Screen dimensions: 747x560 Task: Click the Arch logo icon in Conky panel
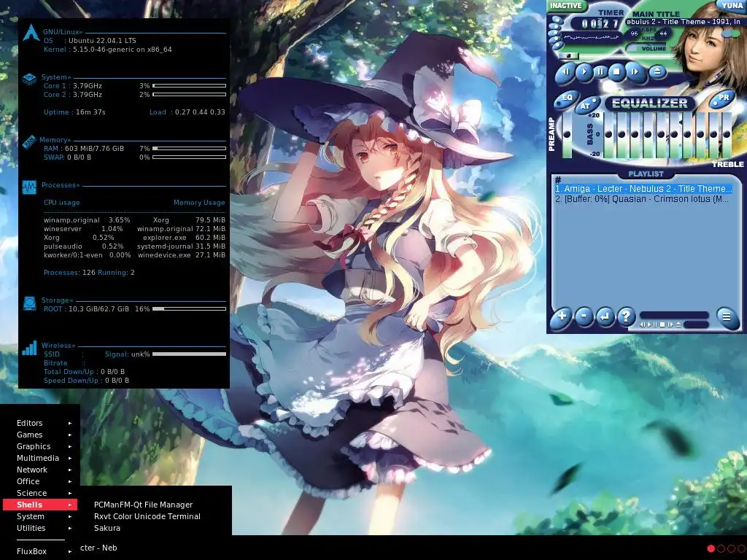(31, 32)
